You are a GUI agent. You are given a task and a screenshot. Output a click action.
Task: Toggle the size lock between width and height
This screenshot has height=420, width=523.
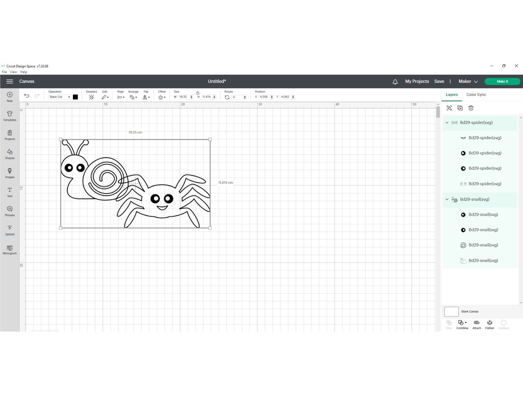(x=197, y=94)
